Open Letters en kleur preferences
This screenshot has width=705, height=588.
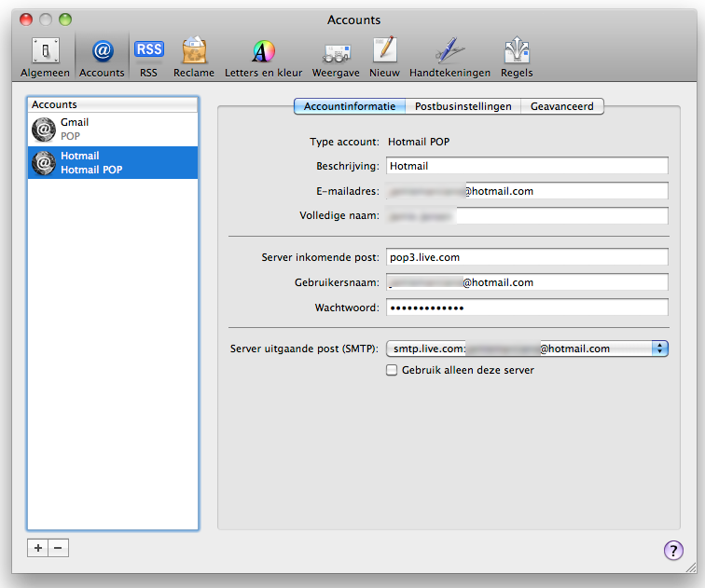(264, 58)
